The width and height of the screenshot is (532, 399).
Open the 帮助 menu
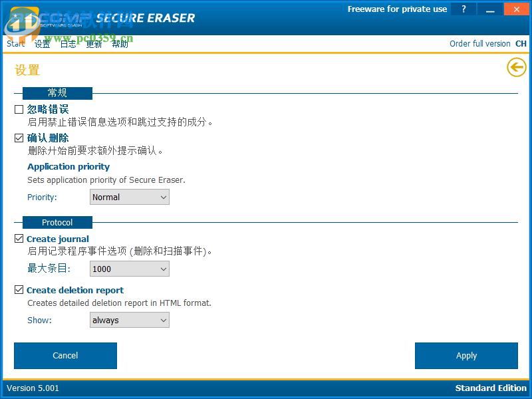120,43
